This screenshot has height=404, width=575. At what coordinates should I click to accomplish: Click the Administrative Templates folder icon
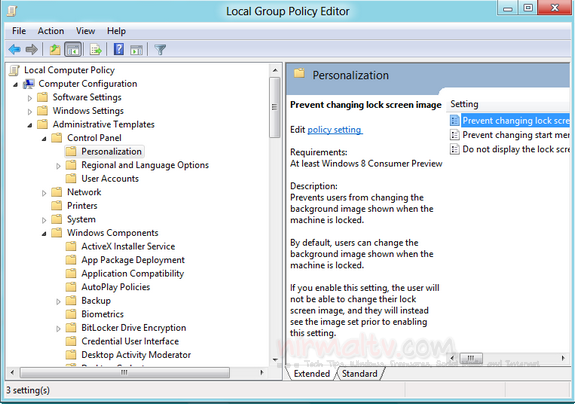[x=43, y=124]
